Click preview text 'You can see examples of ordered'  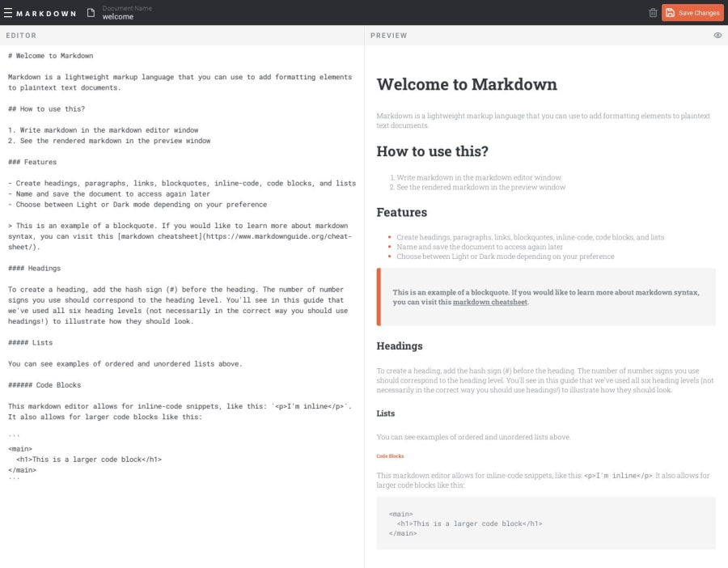[473, 437]
